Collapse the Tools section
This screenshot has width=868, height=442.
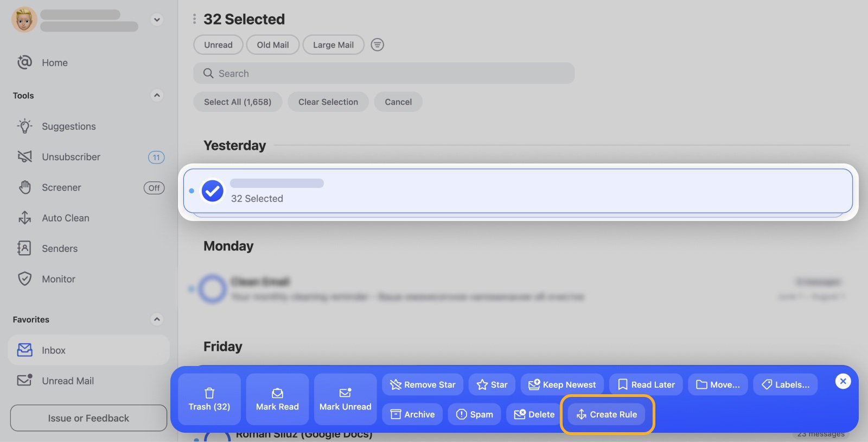tap(156, 95)
